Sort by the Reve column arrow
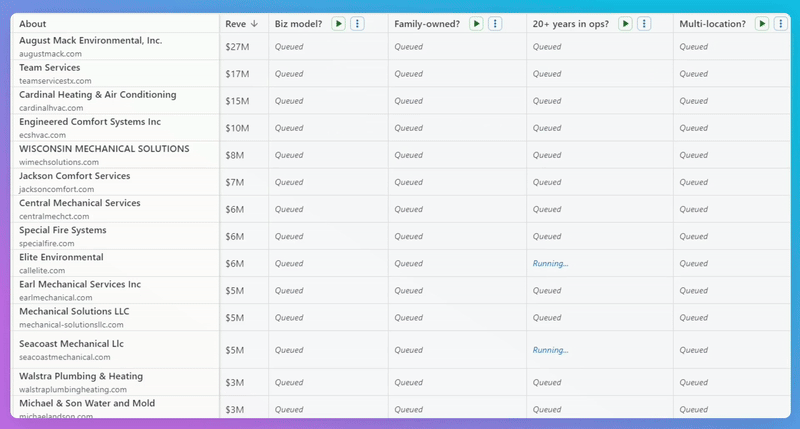The width and height of the screenshot is (800, 429). 254,23
